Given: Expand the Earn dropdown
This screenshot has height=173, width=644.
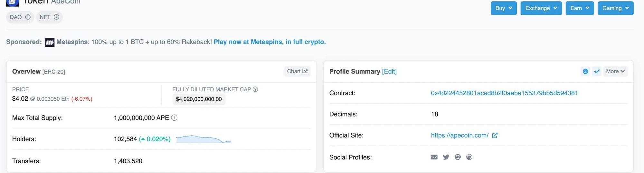Looking at the screenshot, I should coord(580,8).
